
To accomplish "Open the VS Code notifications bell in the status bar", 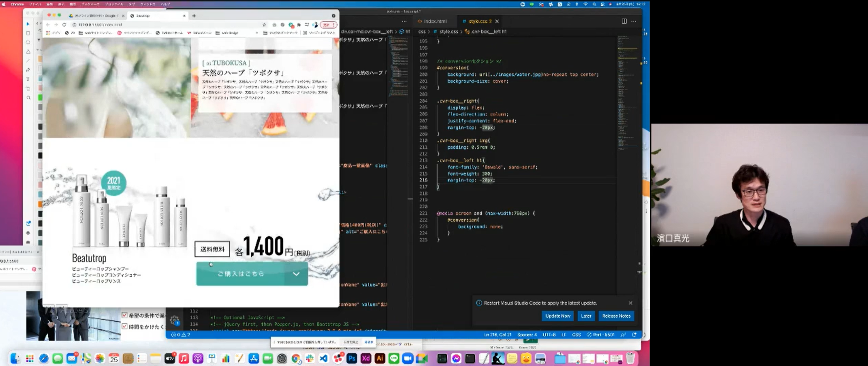I will 634,335.
